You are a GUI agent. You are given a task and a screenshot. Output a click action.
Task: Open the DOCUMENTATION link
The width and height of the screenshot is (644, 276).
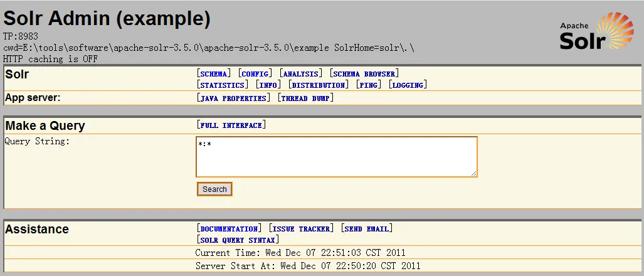click(229, 229)
